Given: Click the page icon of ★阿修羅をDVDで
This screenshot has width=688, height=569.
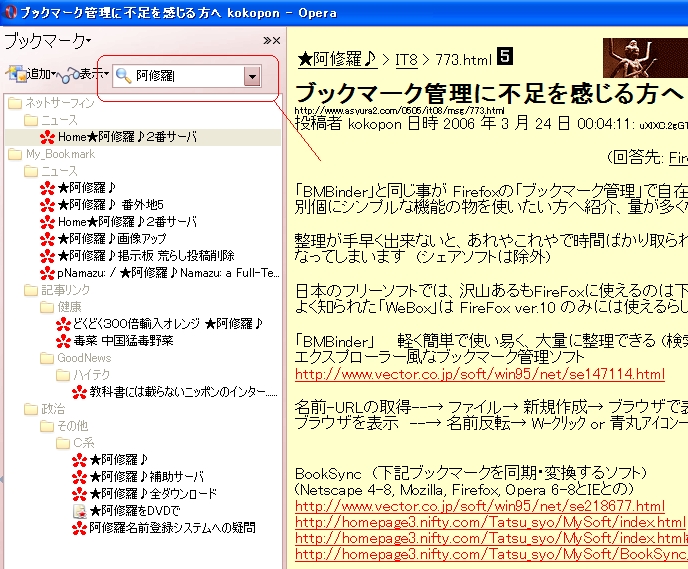Looking at the screenshot, I should pos(79,511).
